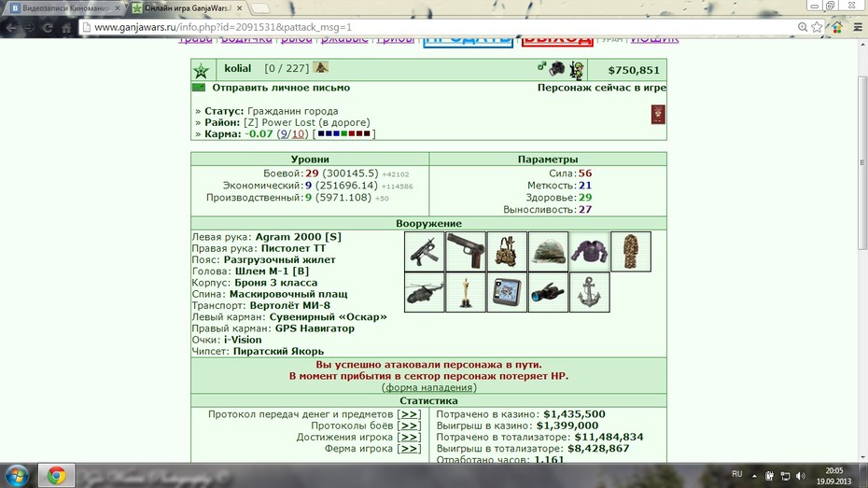Click the TT pistol item icon
Image resolution: width=868 pixels, height=488 pixels.
[x=466, y=252]
